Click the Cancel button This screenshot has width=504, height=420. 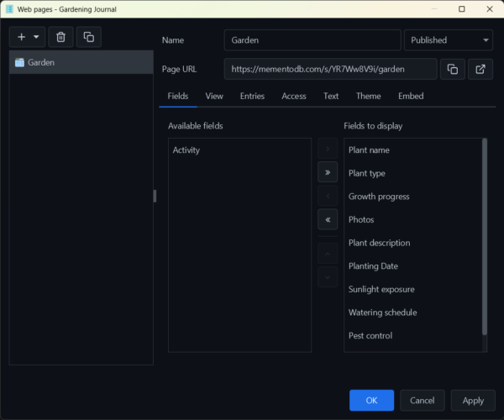(422, 401)
